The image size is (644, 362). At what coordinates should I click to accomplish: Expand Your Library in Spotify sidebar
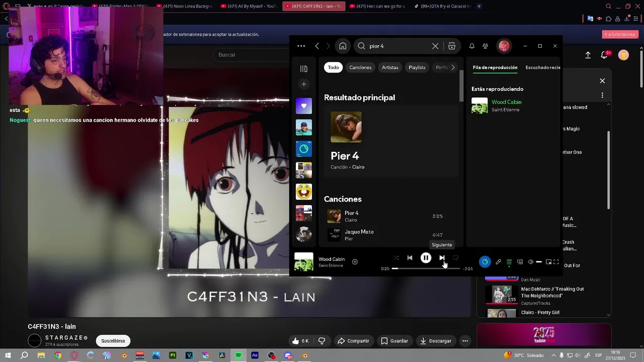coord(304,69)
